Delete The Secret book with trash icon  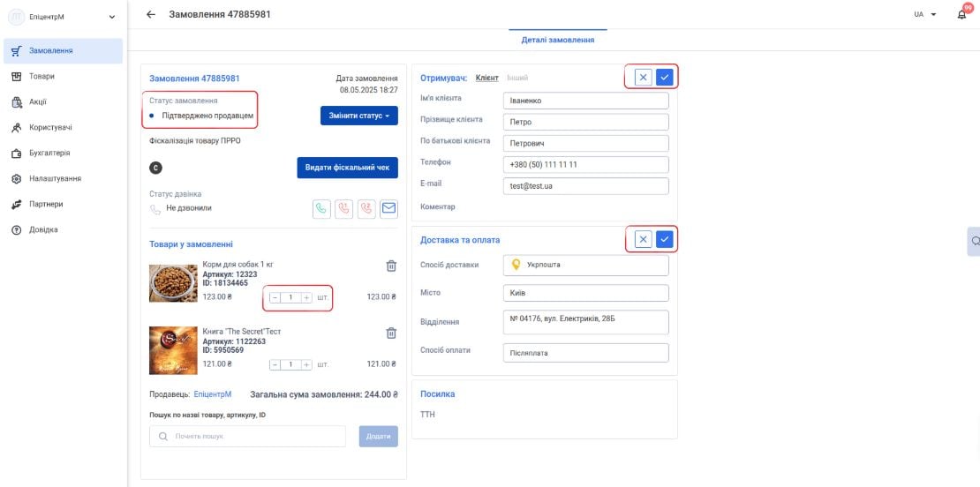[x=391, y=333]
